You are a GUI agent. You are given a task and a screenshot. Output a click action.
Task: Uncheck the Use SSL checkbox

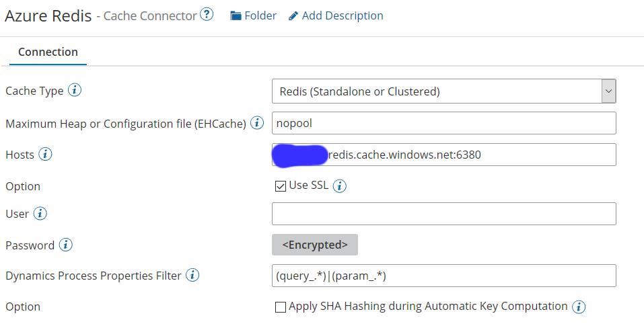(x=281, y=186)
